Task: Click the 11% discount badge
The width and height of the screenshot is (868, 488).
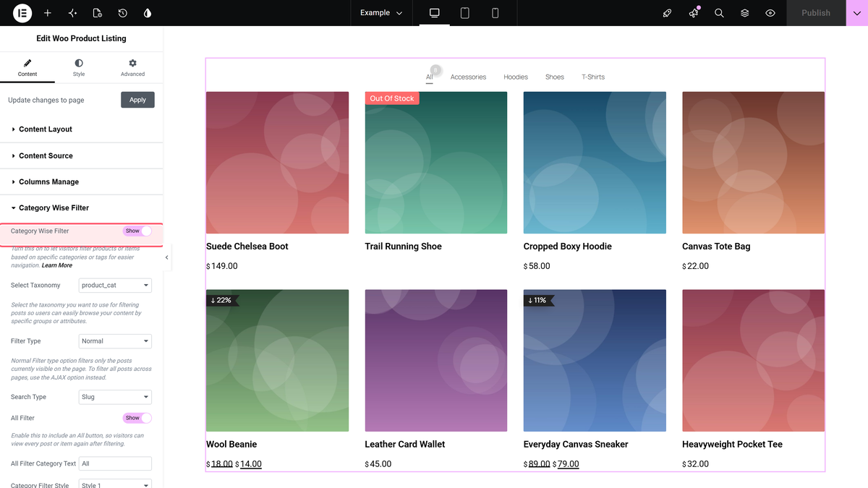Action: [x=538, y=300]
